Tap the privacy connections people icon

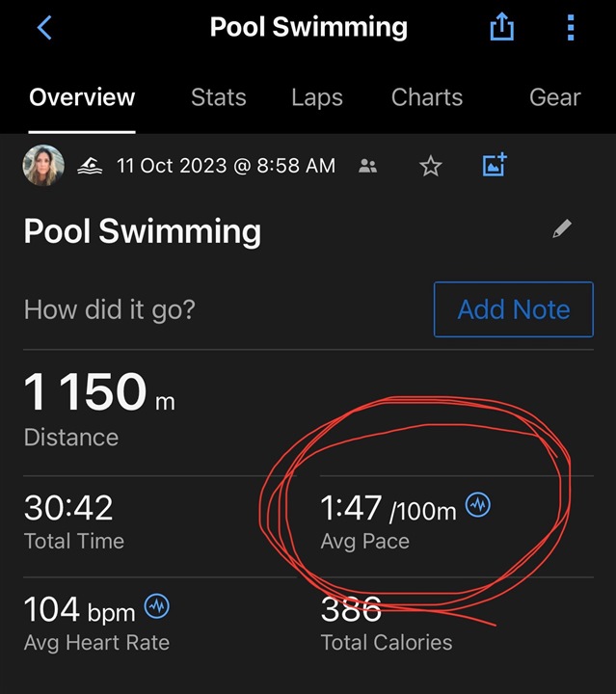[367, 166]
